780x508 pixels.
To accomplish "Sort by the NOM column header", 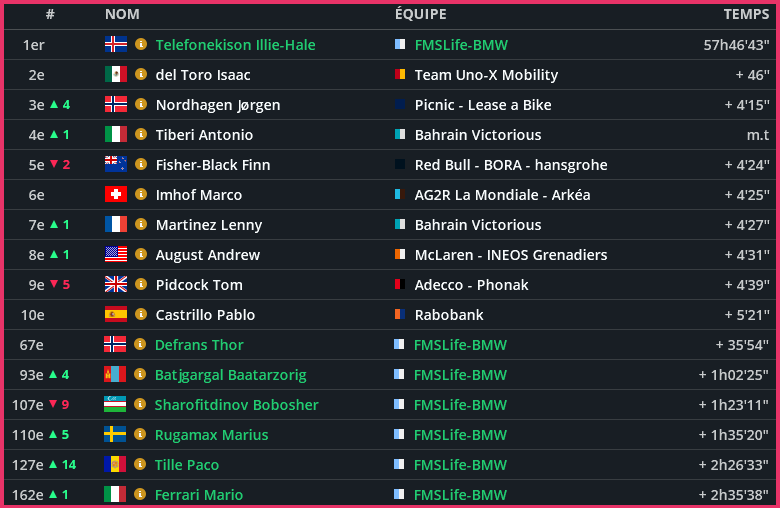I will pos(122,15).
